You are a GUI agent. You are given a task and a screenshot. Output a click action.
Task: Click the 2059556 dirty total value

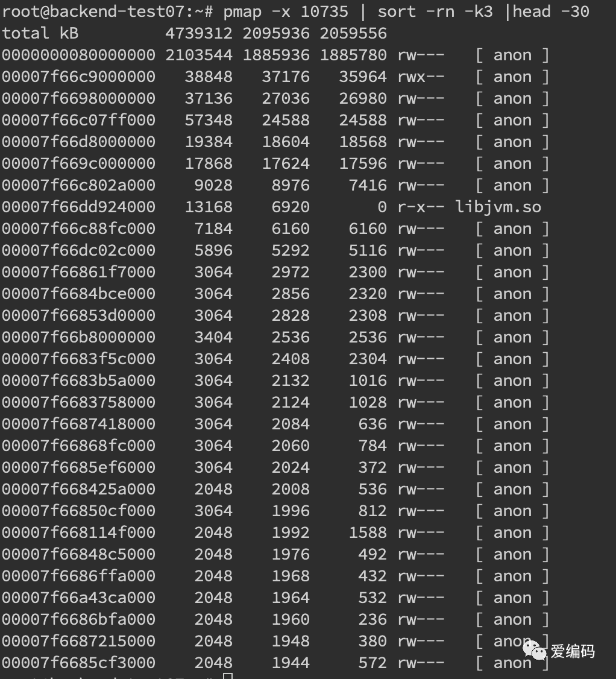[353, 33]
